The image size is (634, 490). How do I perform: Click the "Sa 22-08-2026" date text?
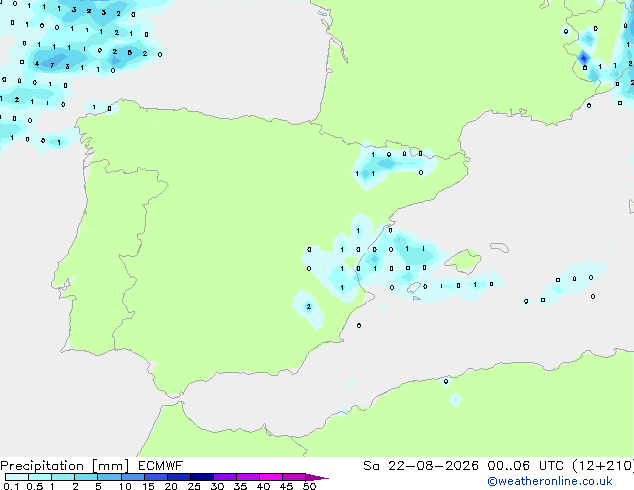[x=421, y=466]
